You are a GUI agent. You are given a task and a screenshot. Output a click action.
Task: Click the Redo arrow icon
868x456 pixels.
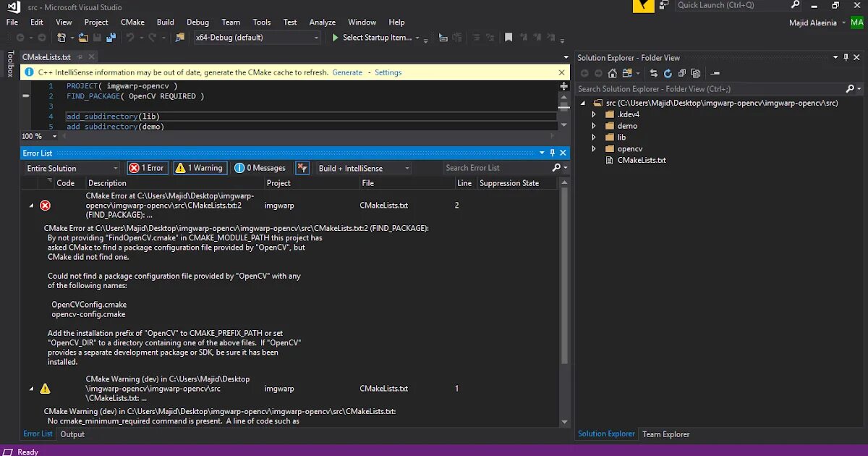153,38
